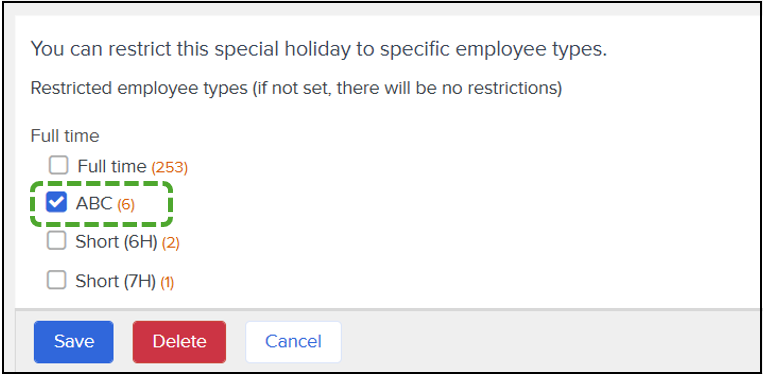The height and width of the screenshot is (375, 763).
Task: Click the 'Restricted employee types' description line
Action: click(x=296, y=89)
